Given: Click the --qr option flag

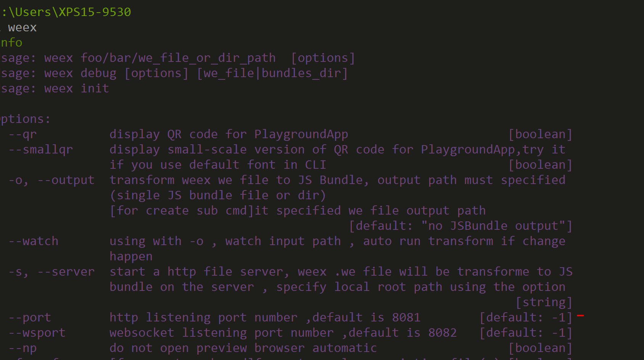Looking at the screenshot, I should point(23,134).
